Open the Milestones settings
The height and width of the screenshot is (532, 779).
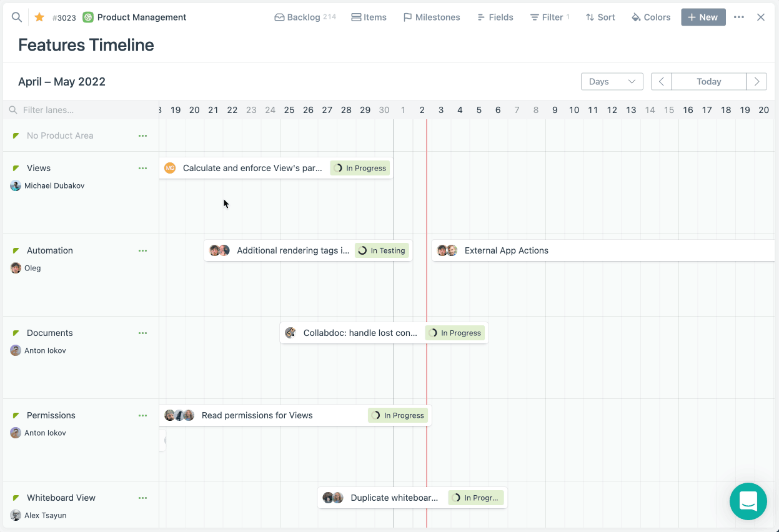click(431, 17)
